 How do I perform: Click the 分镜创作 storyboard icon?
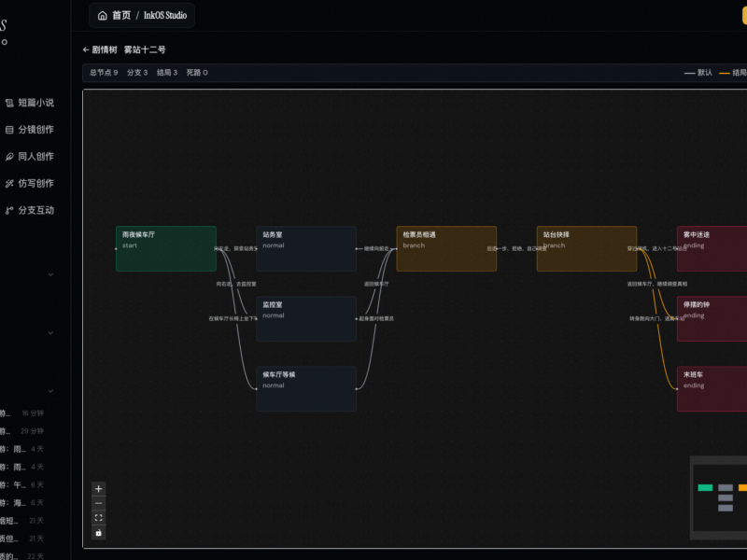point(9,130)
